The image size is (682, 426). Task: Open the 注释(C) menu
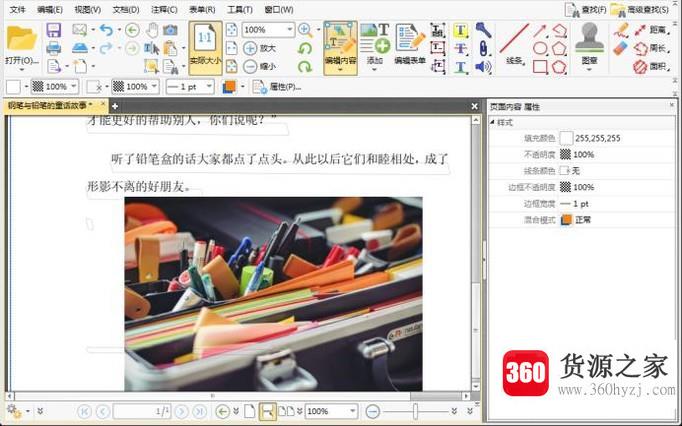(x=164, y=9)
